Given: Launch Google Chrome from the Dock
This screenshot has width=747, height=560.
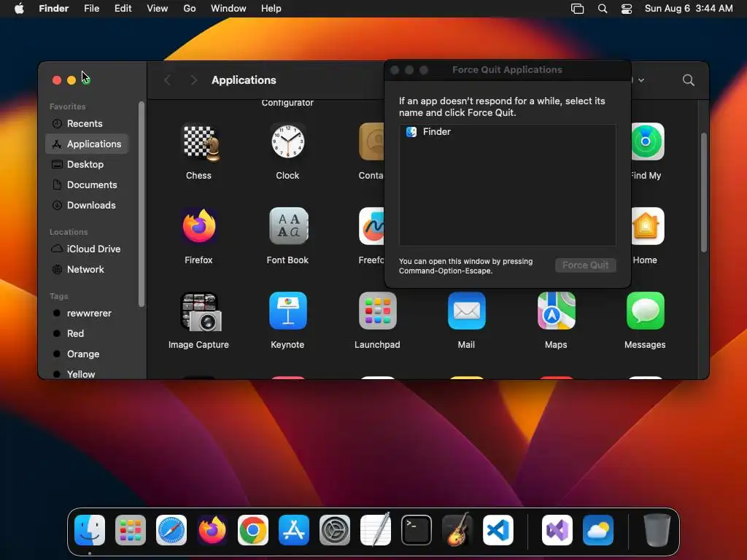Looking at the screenshot, I should [253, 530].
